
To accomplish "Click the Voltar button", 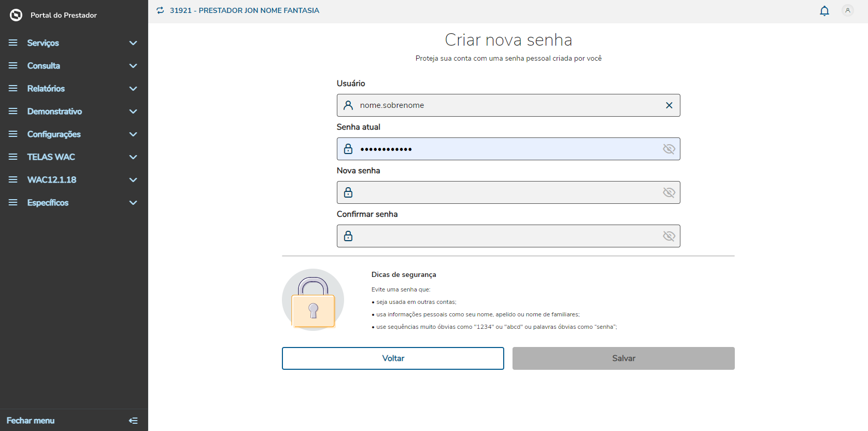I will (x=393, y=358).
